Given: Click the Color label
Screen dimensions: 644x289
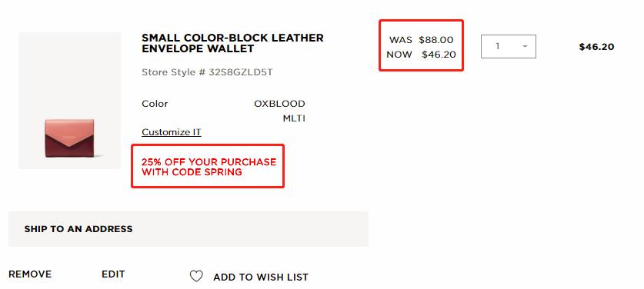Looking at the screenshot, I should pos(155,104).
